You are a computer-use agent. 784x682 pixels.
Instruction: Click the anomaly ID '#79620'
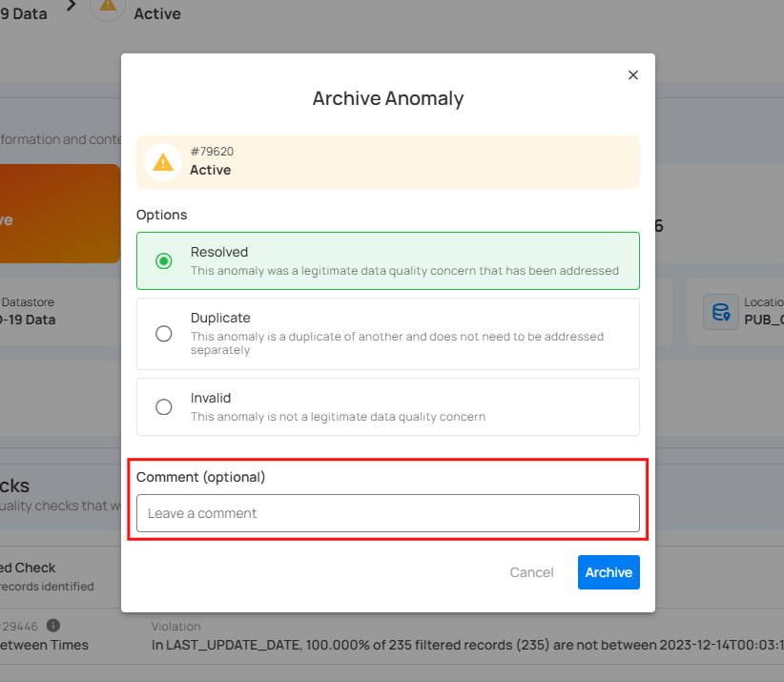[x=212, y=152]
